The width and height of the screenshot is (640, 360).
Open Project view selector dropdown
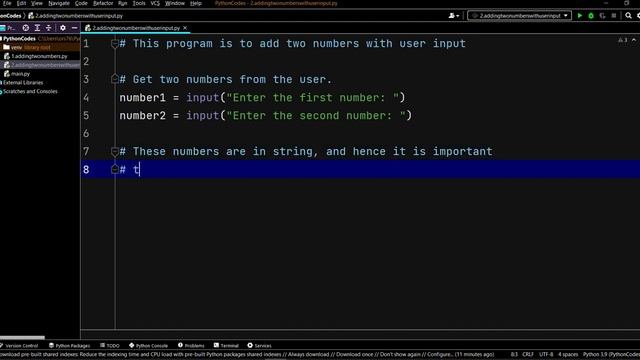[x=8, y=28]
